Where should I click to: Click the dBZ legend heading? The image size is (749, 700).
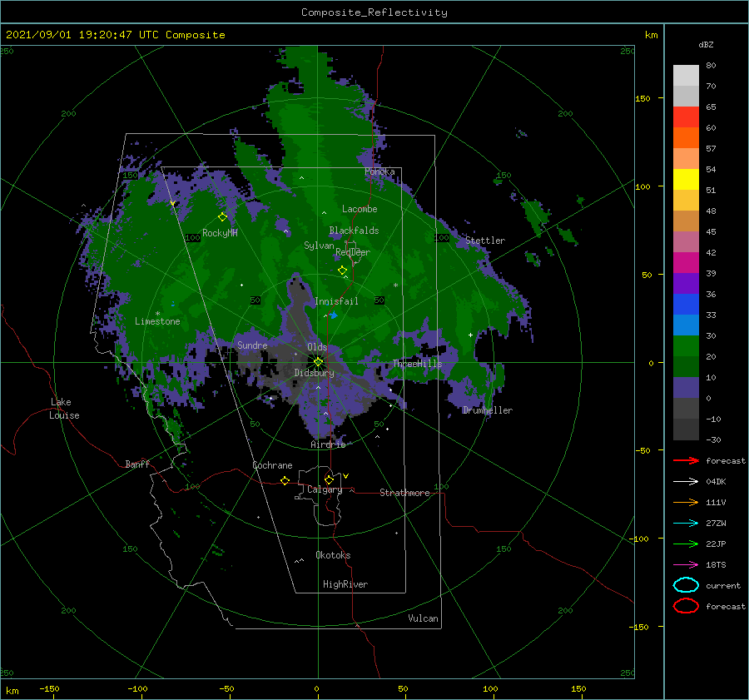click(x=706, y=44)
